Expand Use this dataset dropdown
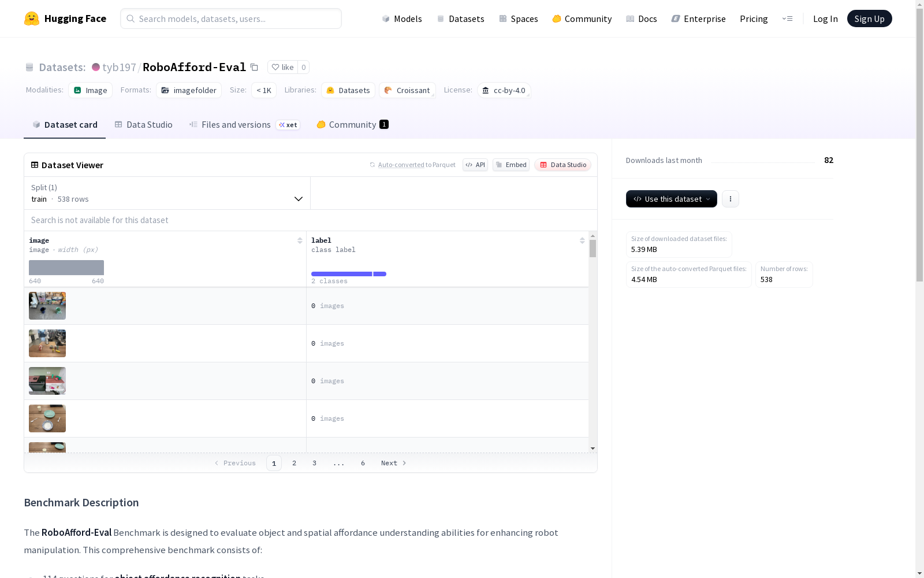This screenshot has height=578, width=924. point(672,199)
